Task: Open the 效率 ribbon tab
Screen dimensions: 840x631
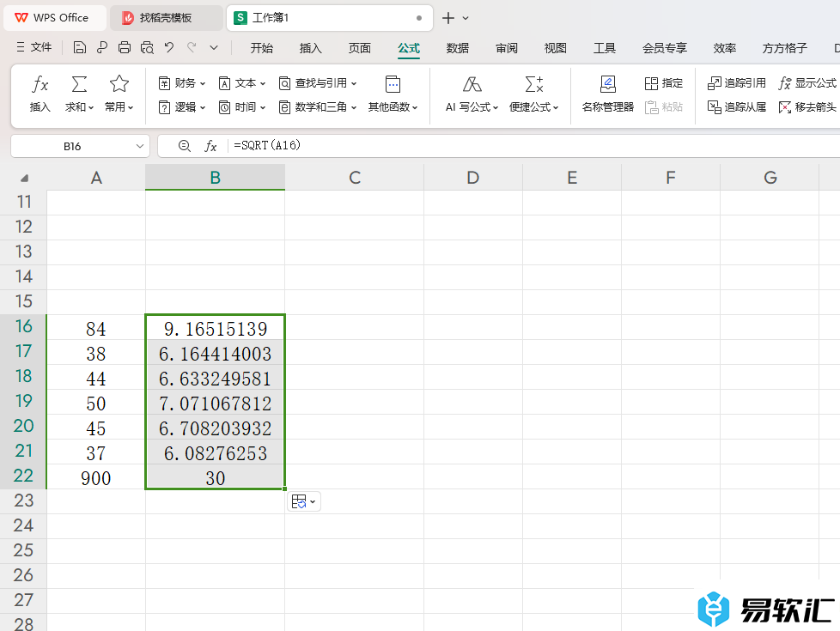Action: [724, 48]
